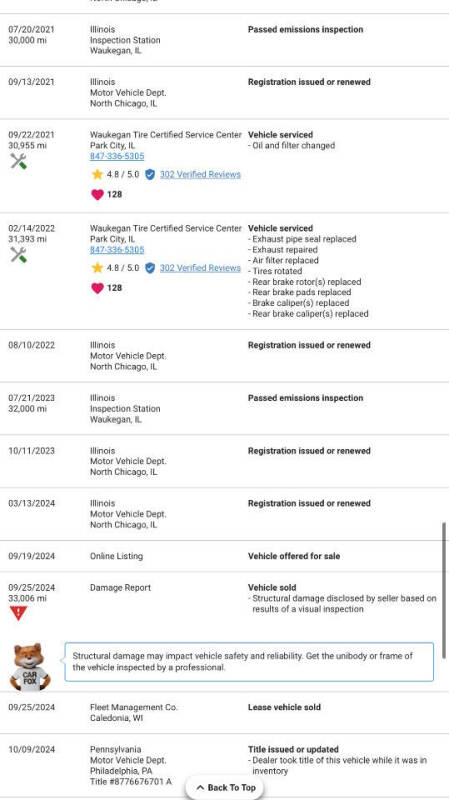Click the blue verified shield in 09/22/2021 entry
Viewport: 449px width, 800px height.
point(150,174)
